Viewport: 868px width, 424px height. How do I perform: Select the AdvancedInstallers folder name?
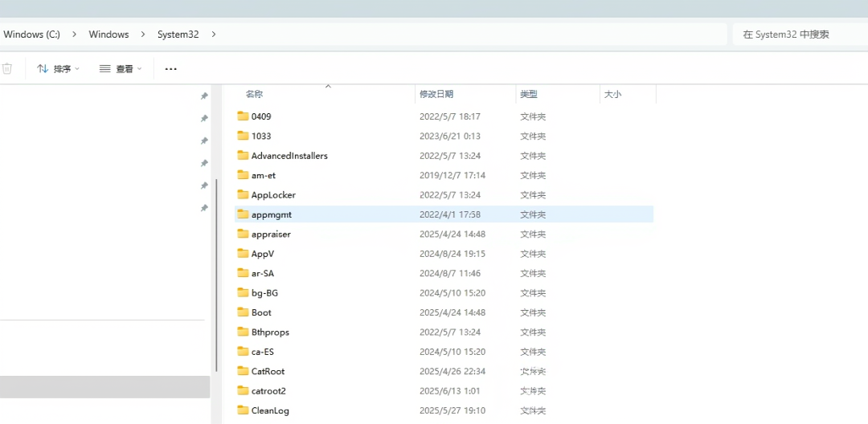click(x=289, y=156)
